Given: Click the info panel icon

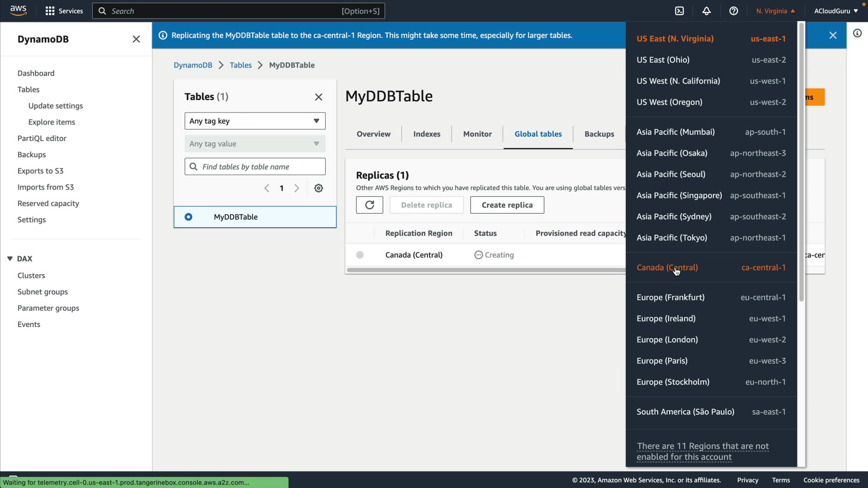Looking at the screenshot, I should (857, 33).
